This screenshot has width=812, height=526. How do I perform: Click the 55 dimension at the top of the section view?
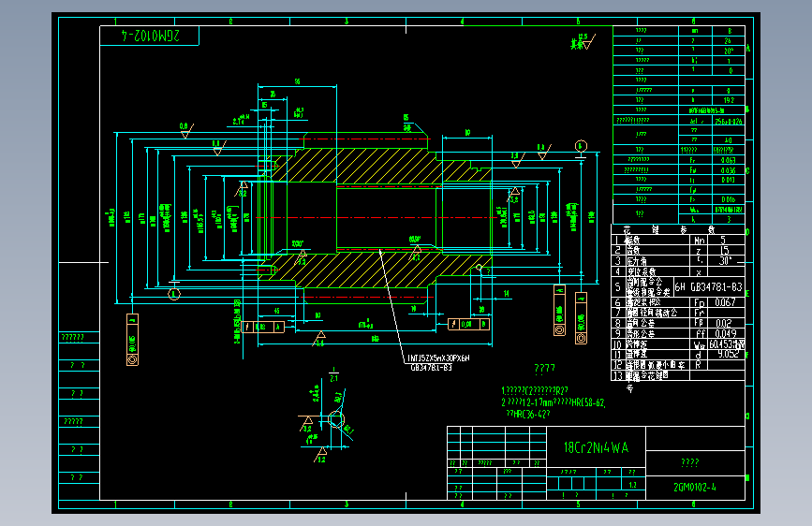(x=297, y=81)
